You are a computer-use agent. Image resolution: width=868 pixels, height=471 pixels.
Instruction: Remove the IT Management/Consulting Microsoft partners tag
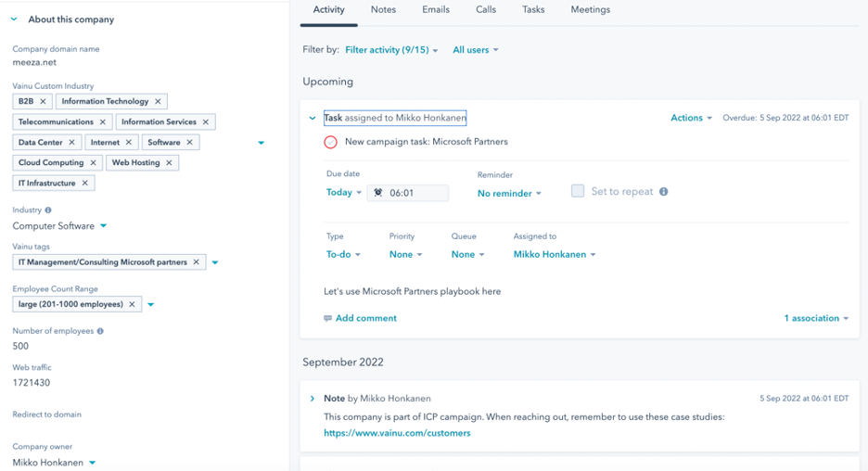click(x=196, y=262)
